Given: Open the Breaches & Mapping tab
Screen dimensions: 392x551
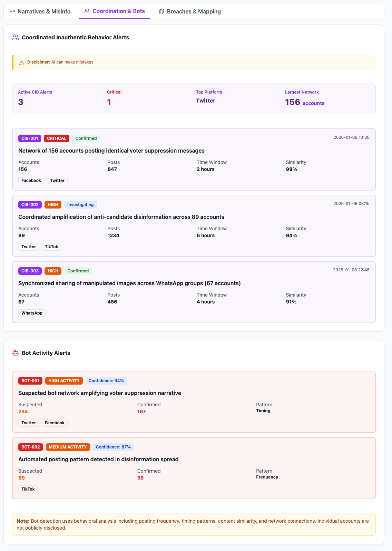Looking at the screenshot, I should [x=190, y=11].
